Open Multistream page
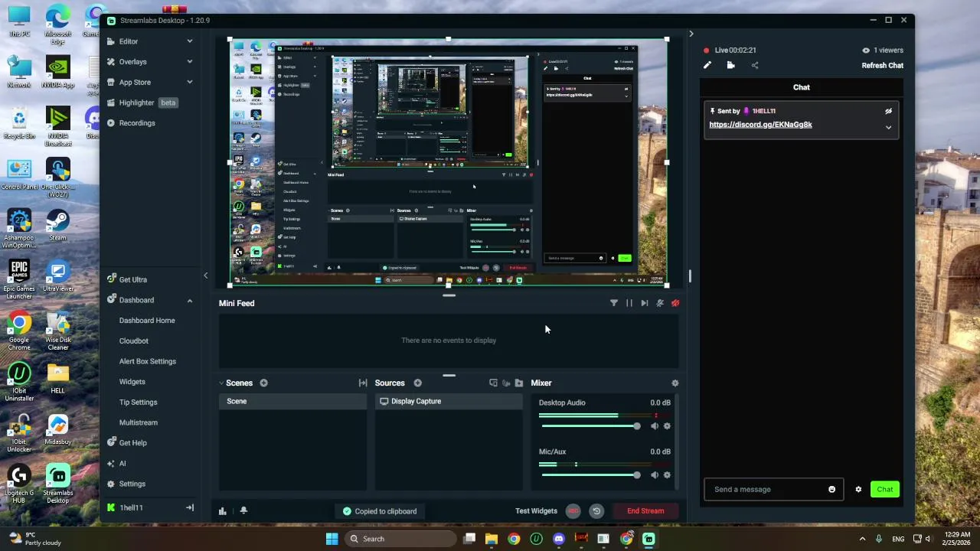The image size is (980, 551). click(139, 422)
